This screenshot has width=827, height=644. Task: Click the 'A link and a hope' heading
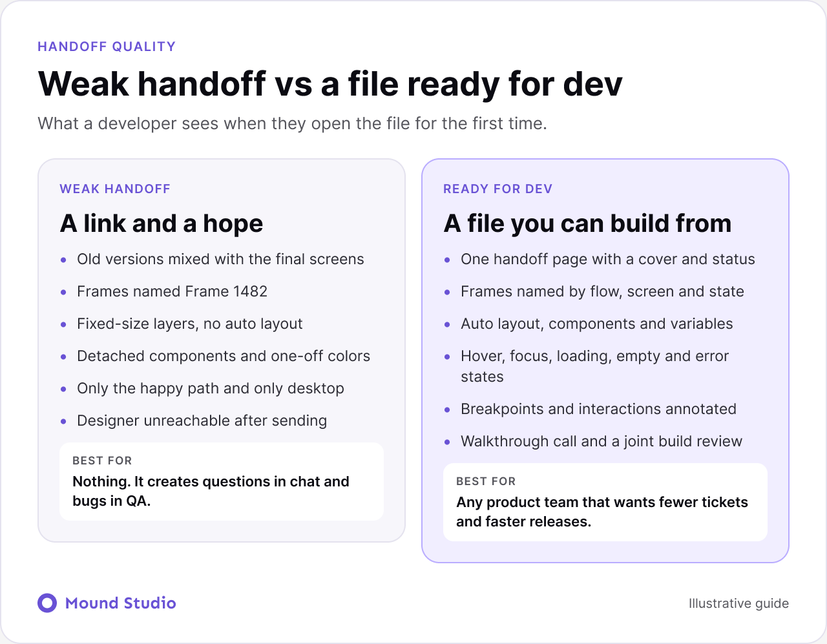point(162,223)
